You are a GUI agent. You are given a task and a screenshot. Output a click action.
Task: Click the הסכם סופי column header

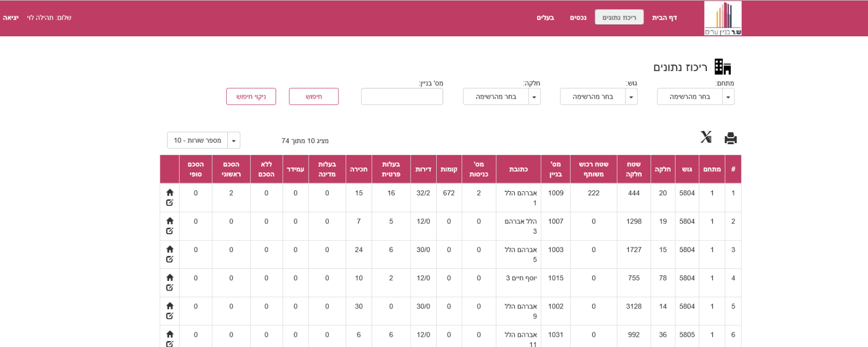(196, 169)
